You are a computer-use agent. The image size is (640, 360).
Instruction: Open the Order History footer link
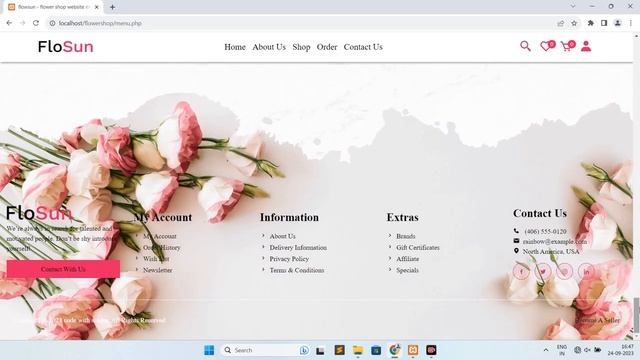pos(162,248)
